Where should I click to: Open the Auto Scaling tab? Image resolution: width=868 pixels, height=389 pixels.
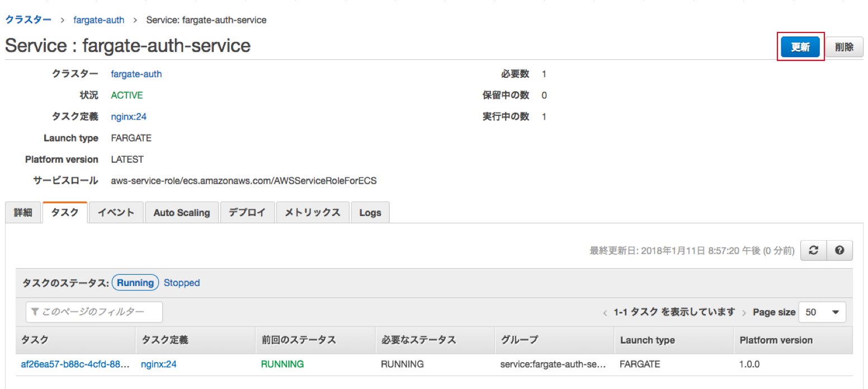(x=181, y=212)
